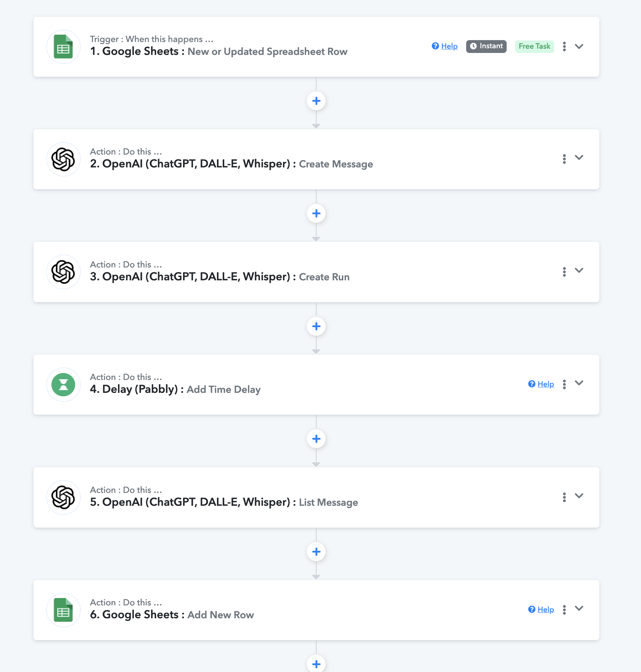Open three-dot options for Add New Row step
641x672 pixels.
coord(564,610)
